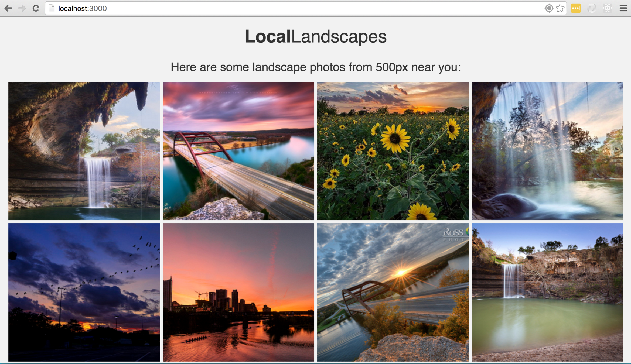The width and height of the screenshot is (631, 364).
Task: Click the location access icon in address bar
Action: (549, 8)
